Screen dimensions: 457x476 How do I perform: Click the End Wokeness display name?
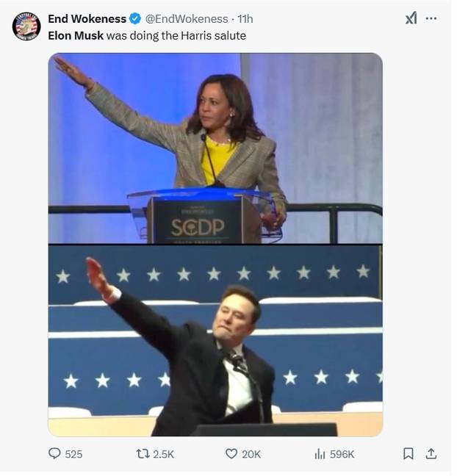click(87, 19)
